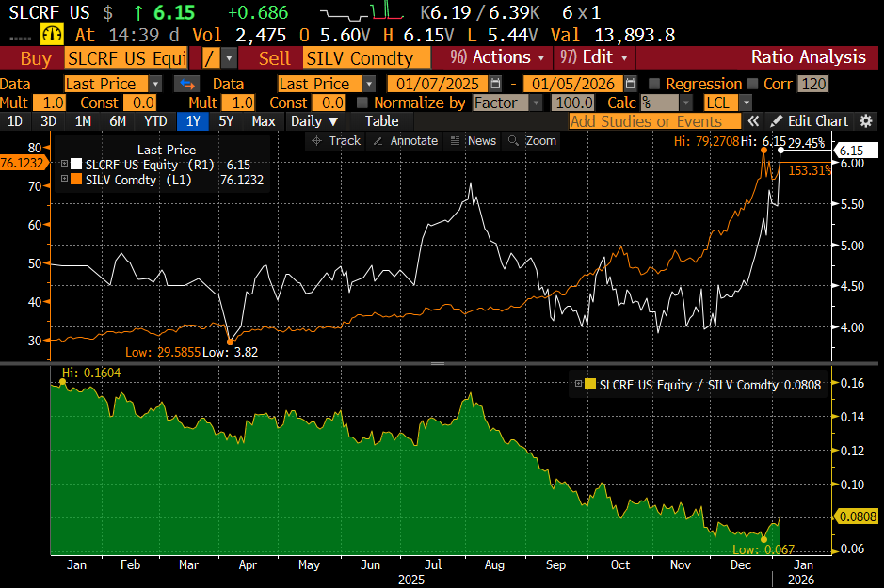Expand SILV Comdty legend entry

[65, 179]
